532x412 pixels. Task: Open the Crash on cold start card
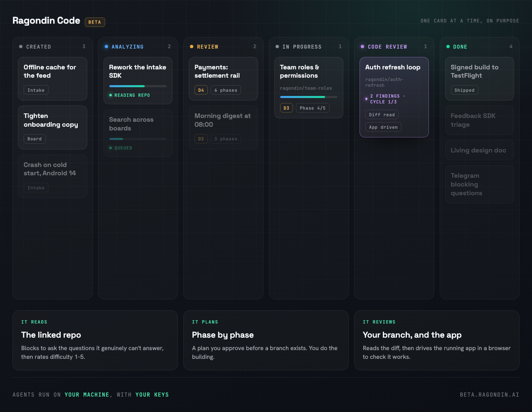point(52,176)
